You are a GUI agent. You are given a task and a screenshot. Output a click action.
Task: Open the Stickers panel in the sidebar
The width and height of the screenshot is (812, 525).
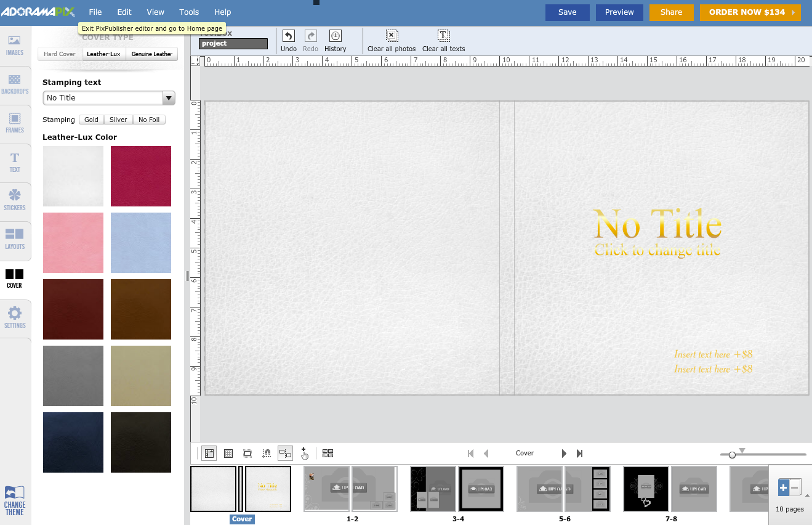coord(15,200)
